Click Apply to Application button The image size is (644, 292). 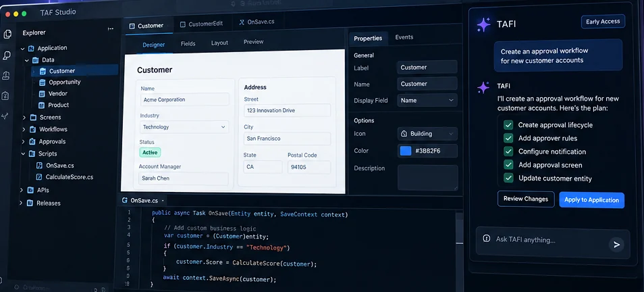pos(591,200)
